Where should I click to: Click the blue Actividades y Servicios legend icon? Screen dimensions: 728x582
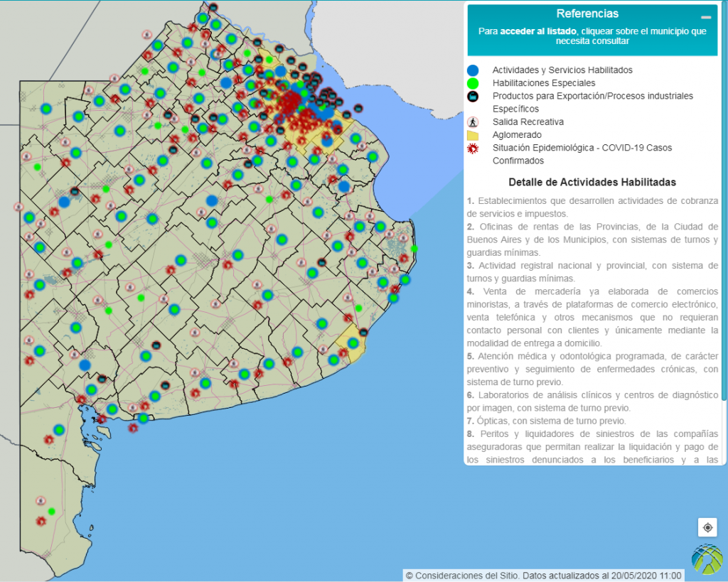473,70
